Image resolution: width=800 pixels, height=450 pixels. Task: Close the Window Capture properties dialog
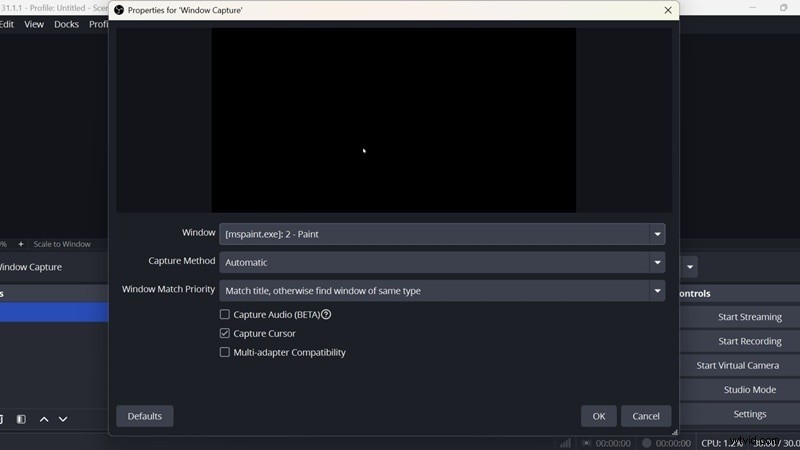pyautogui.click(x=668, y=10)
